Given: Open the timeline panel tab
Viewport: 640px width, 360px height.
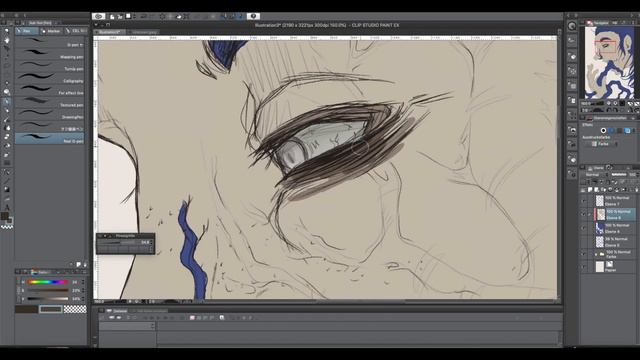Looking at the screenshot, I should tap(117, 311).
